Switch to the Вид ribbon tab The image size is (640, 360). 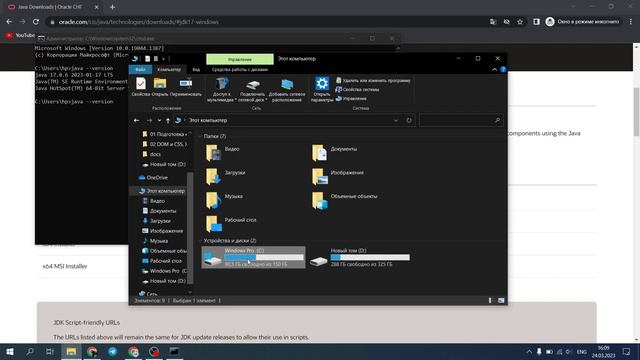point(196,69)
